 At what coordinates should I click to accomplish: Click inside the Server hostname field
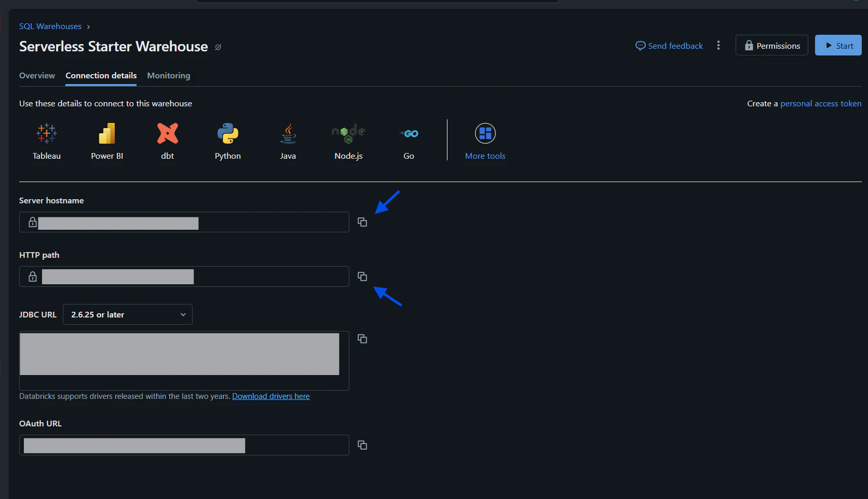[x=184, y=222]
